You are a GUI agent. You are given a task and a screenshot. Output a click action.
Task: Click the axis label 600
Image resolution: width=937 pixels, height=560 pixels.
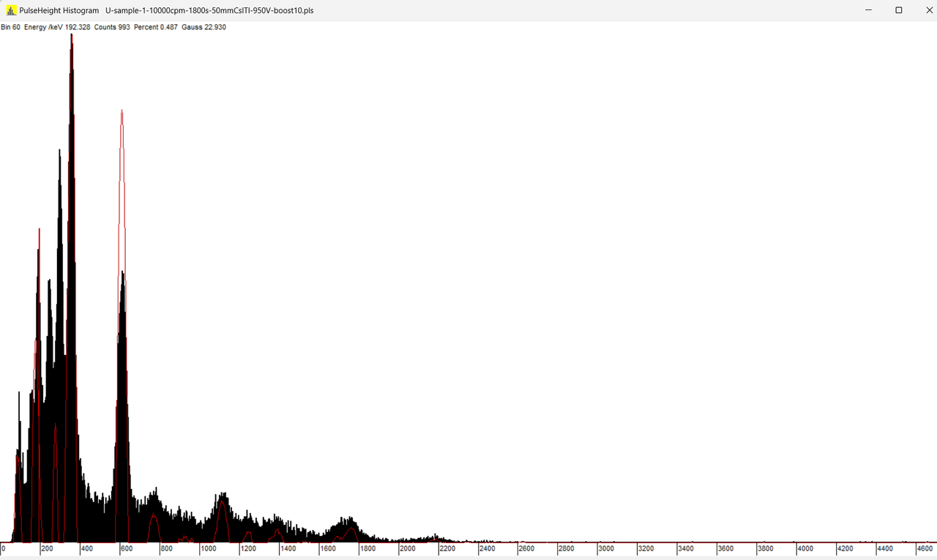[x=126, y=548]
